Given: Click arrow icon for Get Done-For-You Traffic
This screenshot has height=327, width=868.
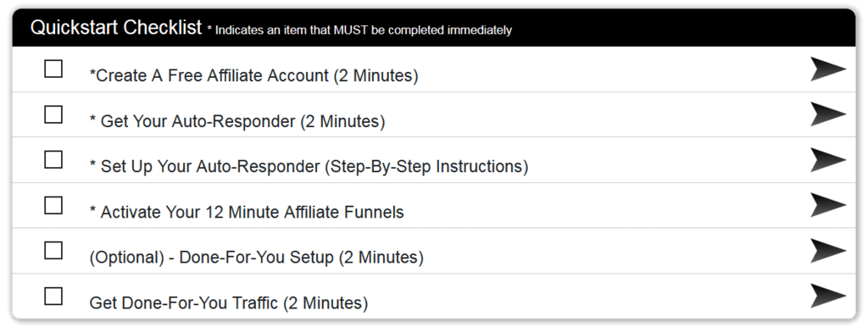Looking at the screenshot, I should (828, 296).
